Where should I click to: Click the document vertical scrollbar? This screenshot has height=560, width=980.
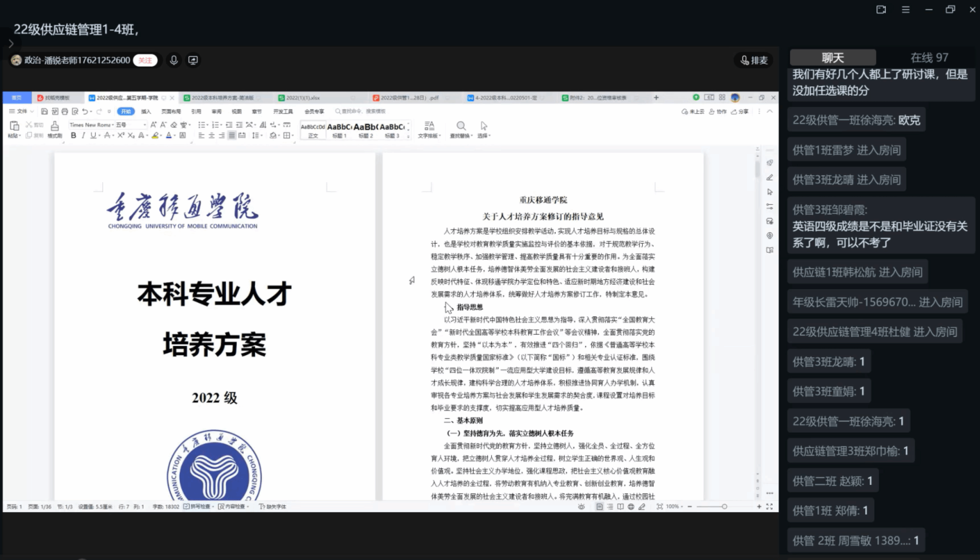(x=757, y=168)
